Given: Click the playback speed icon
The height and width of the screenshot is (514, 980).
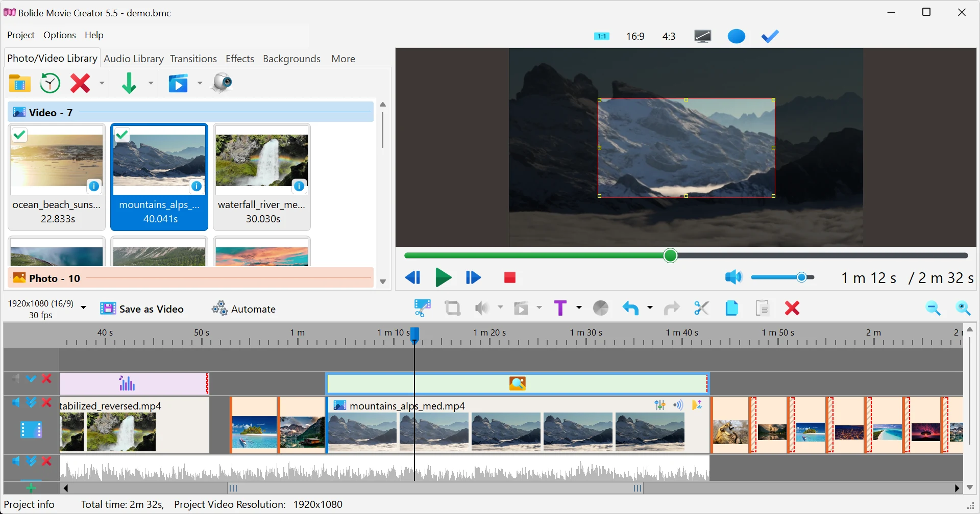Looking at the screenshot, I should (521, 308).
